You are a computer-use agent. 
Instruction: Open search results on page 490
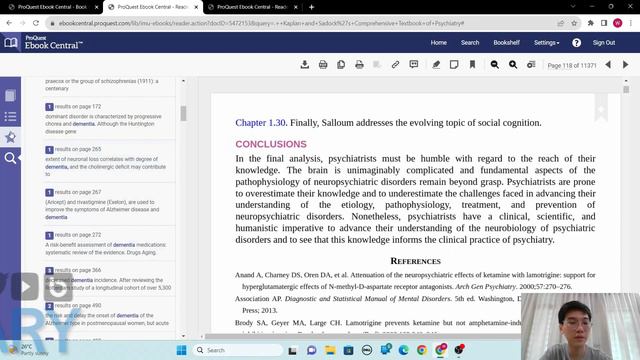pyautogui.click(x=78, y=306)
